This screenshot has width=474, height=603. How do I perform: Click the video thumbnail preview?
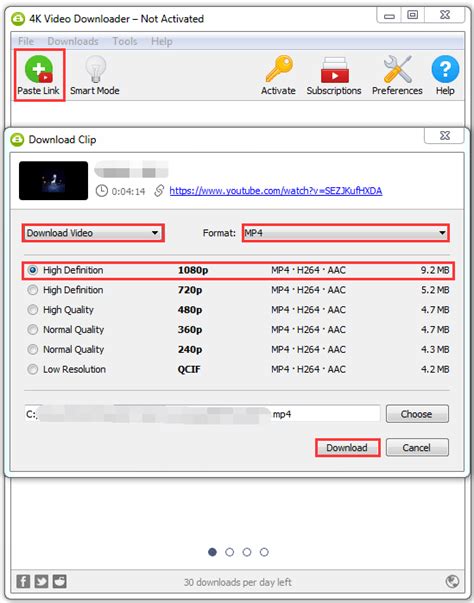pos(53,181)
